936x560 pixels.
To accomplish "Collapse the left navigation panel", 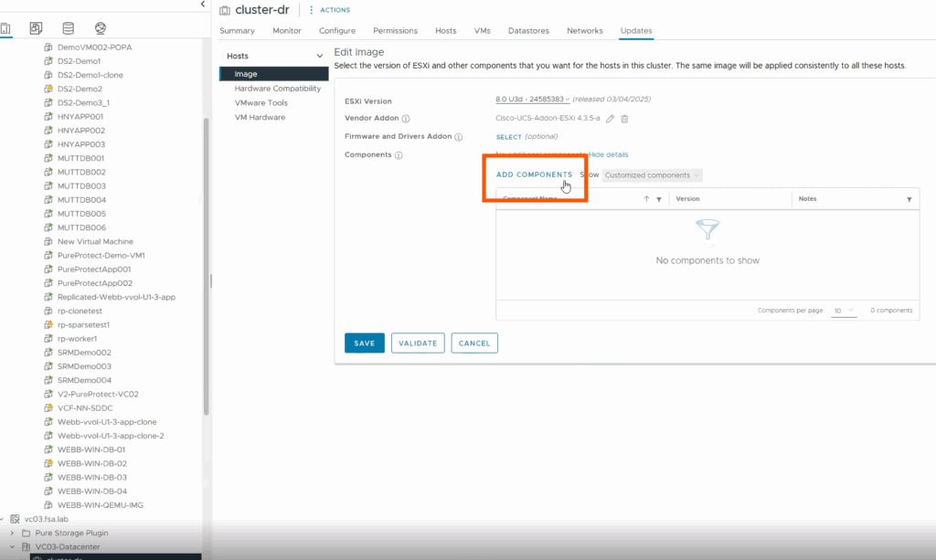I will click(203, 5).
